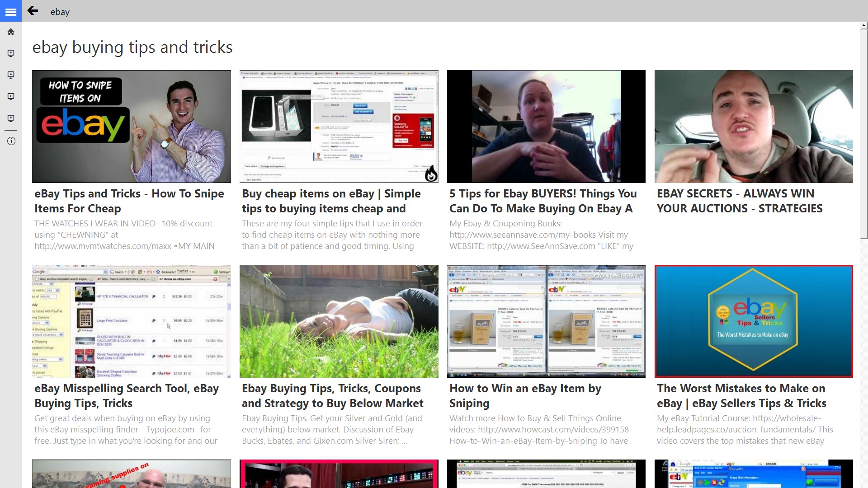Image resolution: width=868 pixels, height=488 pixels.
Task: Open the eBay Sellers Tips hexagon thumbnail
Action: coord(754,321)
